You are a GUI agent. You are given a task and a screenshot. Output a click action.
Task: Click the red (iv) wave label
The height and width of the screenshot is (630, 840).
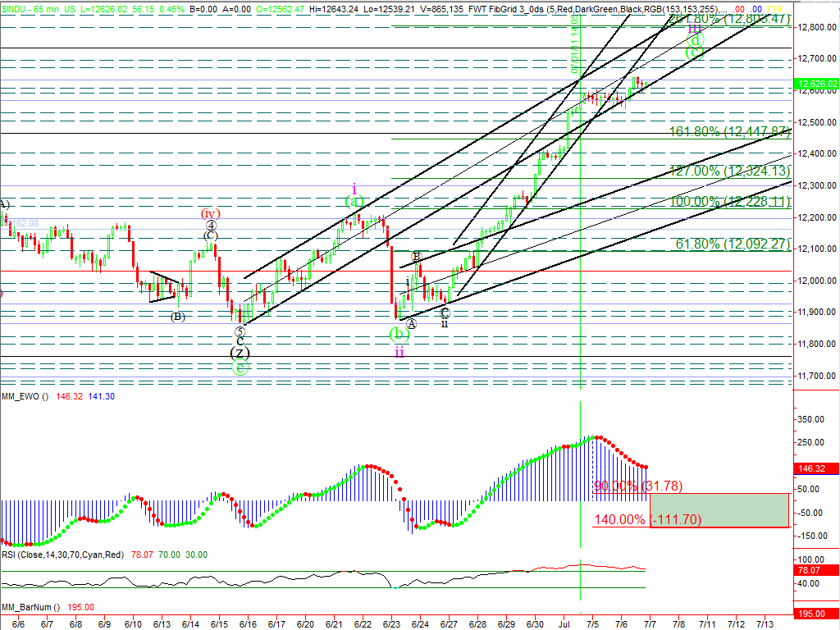point(210,213)
